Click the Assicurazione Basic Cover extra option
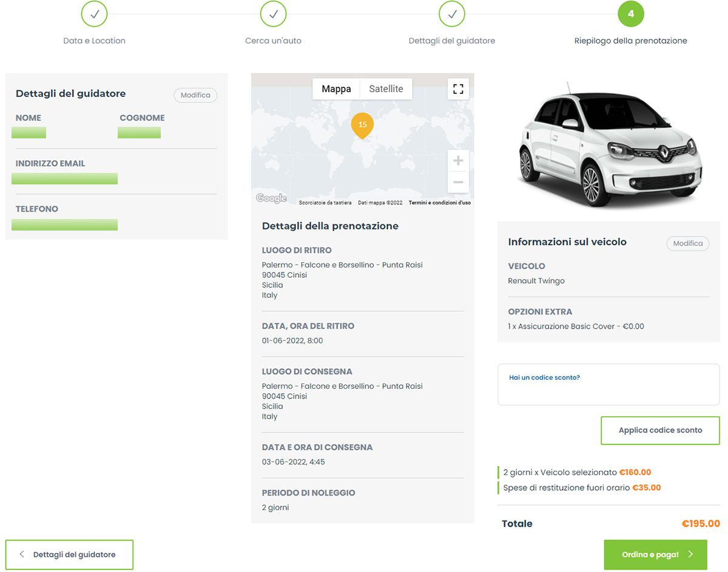728x572 pixels. click(576, 326)
